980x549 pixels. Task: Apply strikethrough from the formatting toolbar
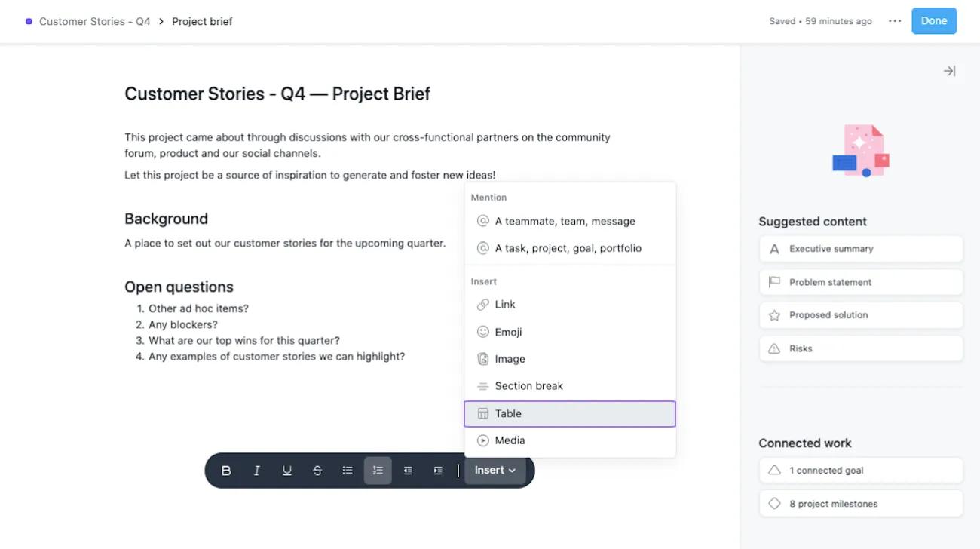click(x=317, y=470)
